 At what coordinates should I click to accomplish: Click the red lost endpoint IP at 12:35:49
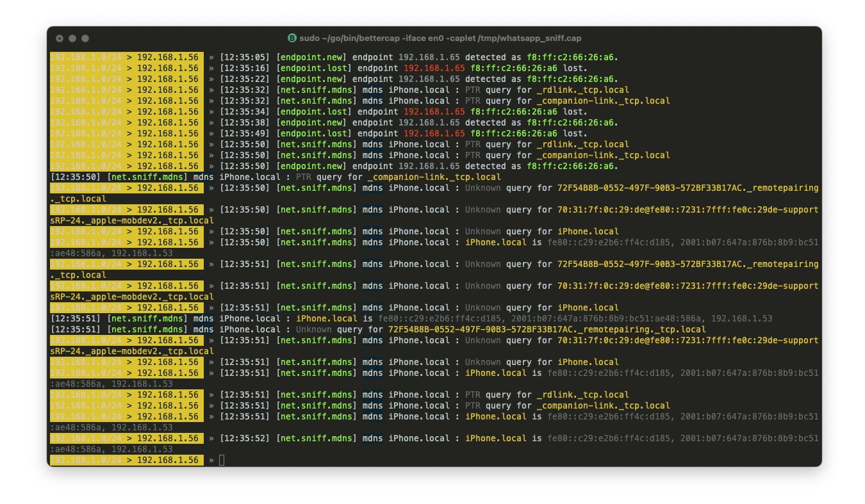click(434, 133)
